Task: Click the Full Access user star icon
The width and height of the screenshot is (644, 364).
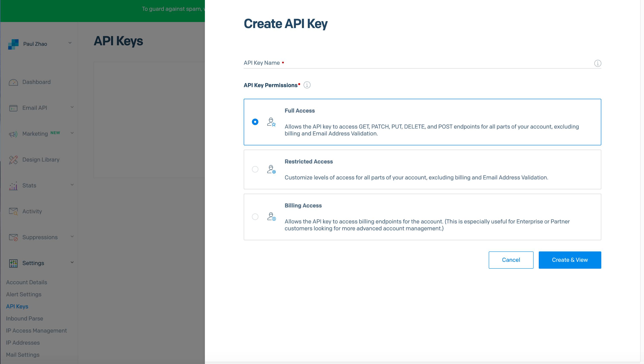Action: [x=271, y=122]
